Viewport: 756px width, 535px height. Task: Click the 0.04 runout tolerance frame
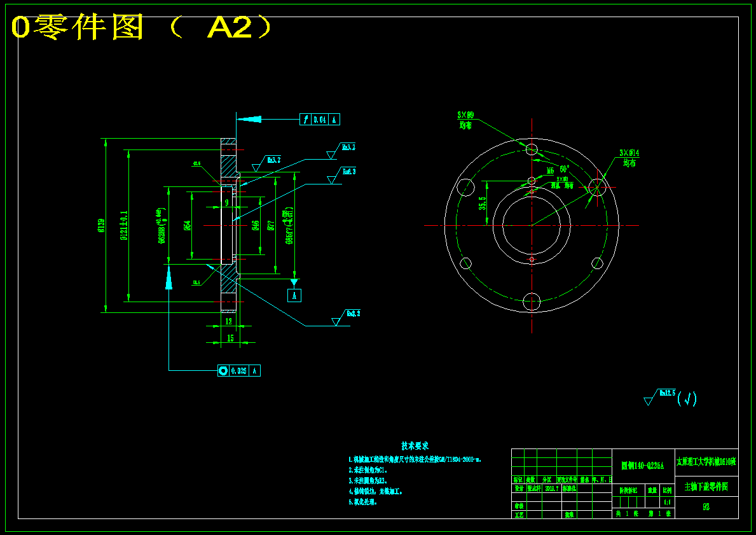pyautogui.click(x=320, y=119)
